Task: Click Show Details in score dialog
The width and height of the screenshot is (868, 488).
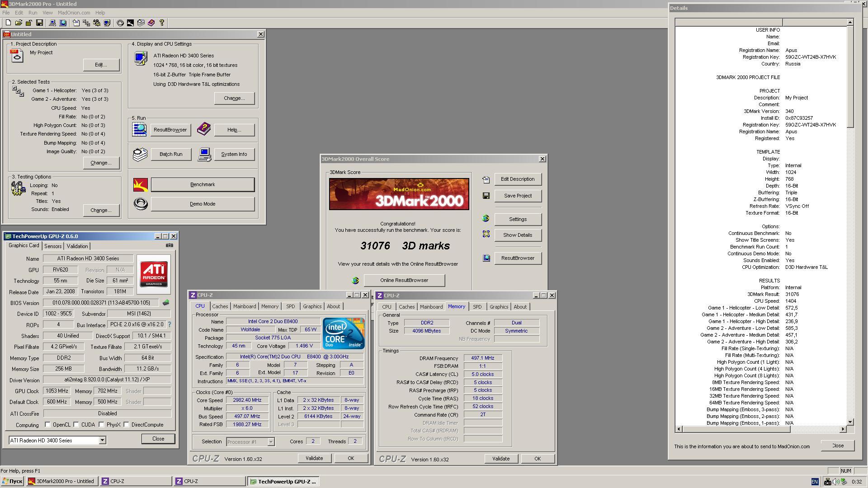Action: click(518, 235)
